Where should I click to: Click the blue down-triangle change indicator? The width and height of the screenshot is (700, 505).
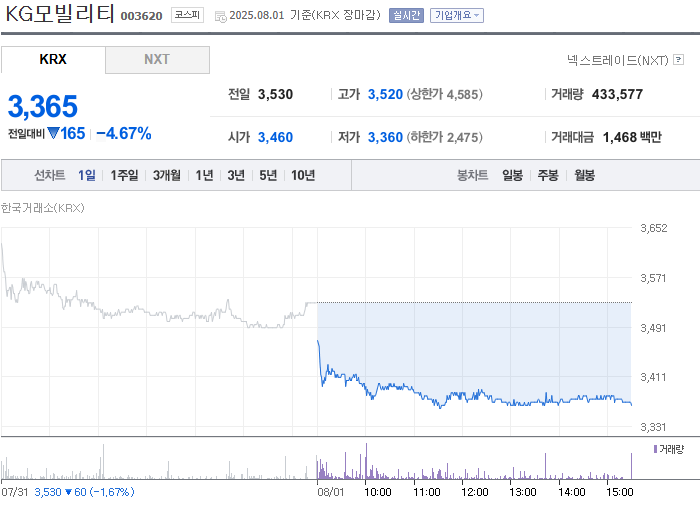53,133
